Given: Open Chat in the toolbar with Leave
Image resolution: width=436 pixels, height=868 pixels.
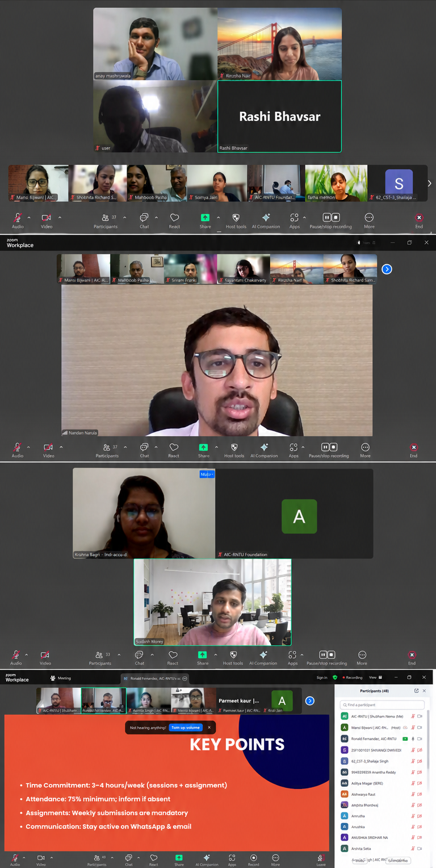Looking at the screenshot, I should click(128, 859).
